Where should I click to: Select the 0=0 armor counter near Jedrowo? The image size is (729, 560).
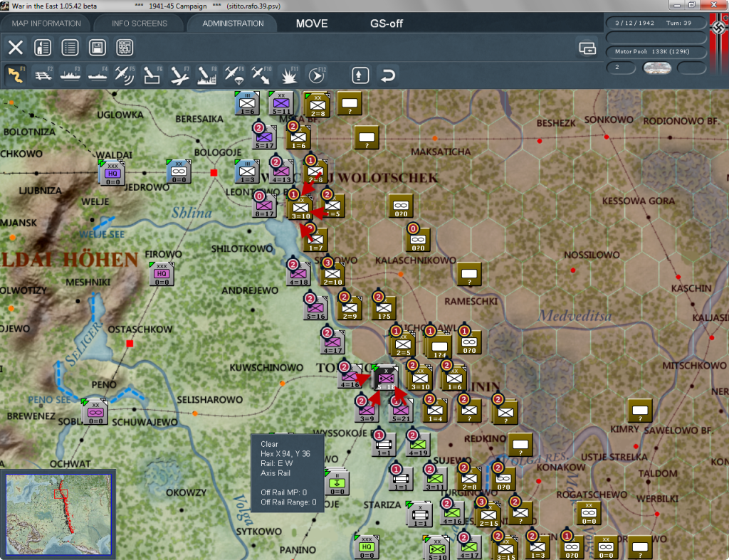(179, 171)
